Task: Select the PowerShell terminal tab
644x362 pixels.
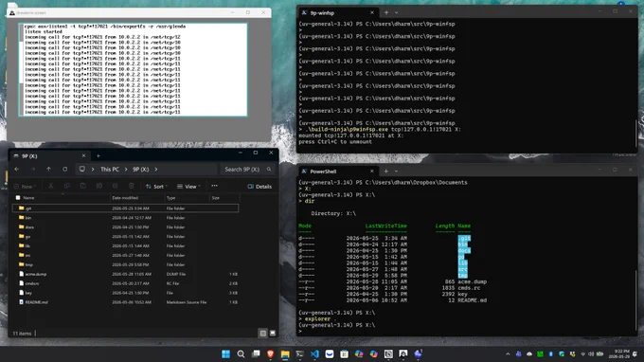Action: tap(337, 172)
